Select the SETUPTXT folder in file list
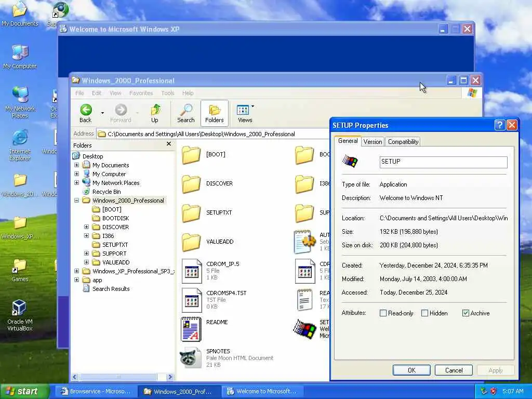 pyautogui.click(x=207, y=212)
